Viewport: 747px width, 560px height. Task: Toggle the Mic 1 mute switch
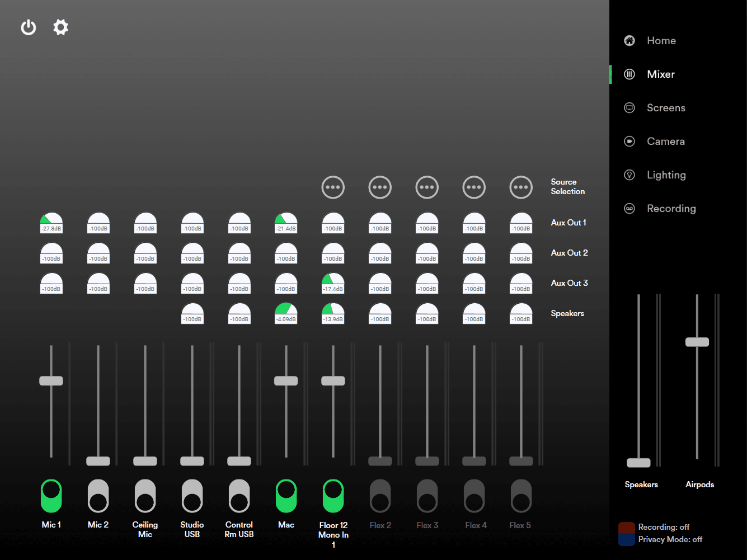[x=51, y=496]
